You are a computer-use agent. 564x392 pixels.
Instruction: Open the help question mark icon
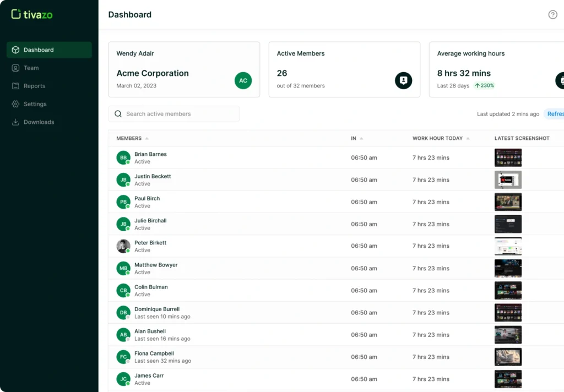coord(552,15)
